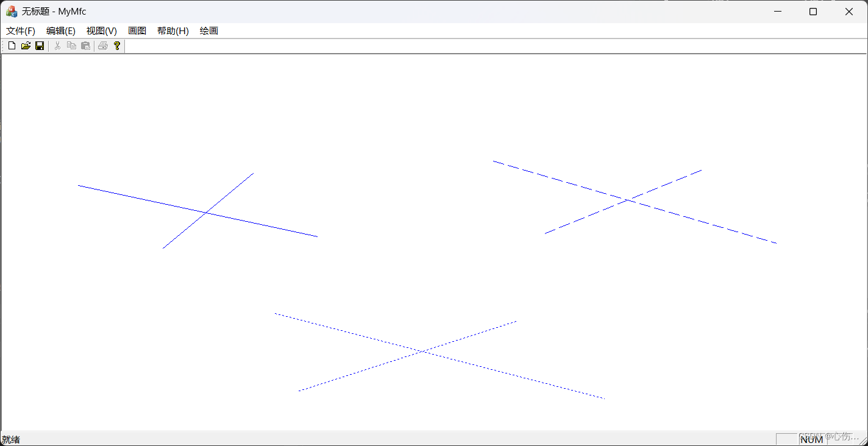Click the MyMfc app icon in title bar
The width and height of the screenshot is (868, 446).
pos(12,12)
